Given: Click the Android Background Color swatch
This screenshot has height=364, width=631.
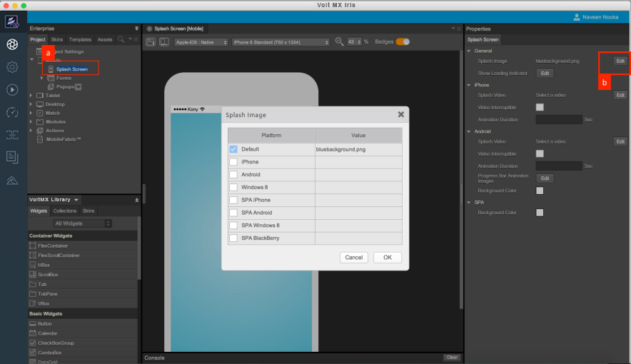Looking at the screenshot, I should tap(540, 191).
